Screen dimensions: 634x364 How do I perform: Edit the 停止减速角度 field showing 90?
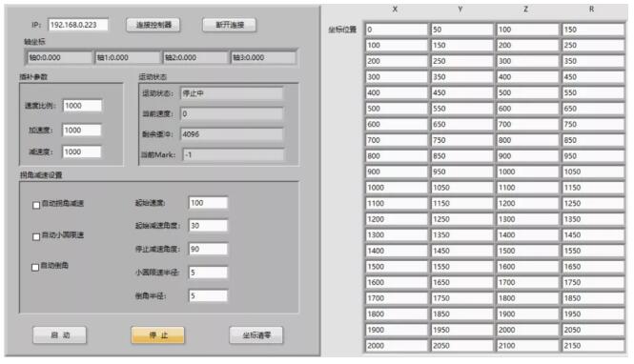(208, 249)
